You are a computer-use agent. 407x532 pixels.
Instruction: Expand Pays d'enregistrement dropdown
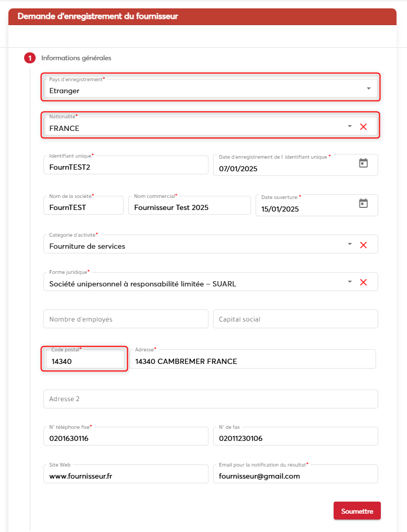point(369,88)
